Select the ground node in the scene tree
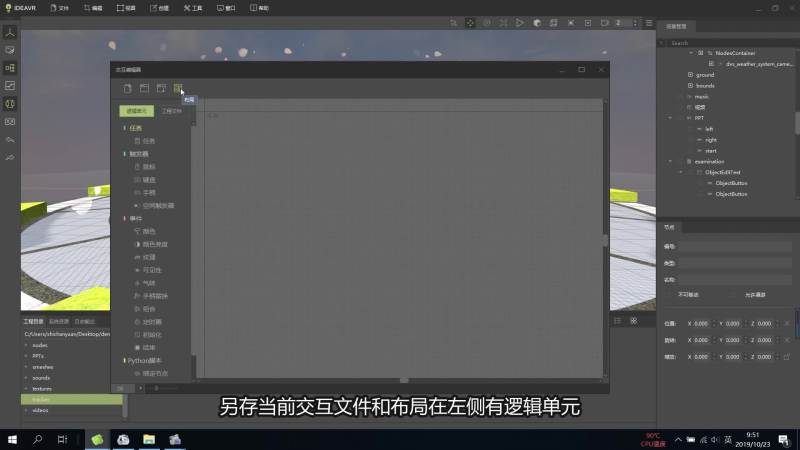This screenshot has height=450, width=800. click(x=705, y=74)
